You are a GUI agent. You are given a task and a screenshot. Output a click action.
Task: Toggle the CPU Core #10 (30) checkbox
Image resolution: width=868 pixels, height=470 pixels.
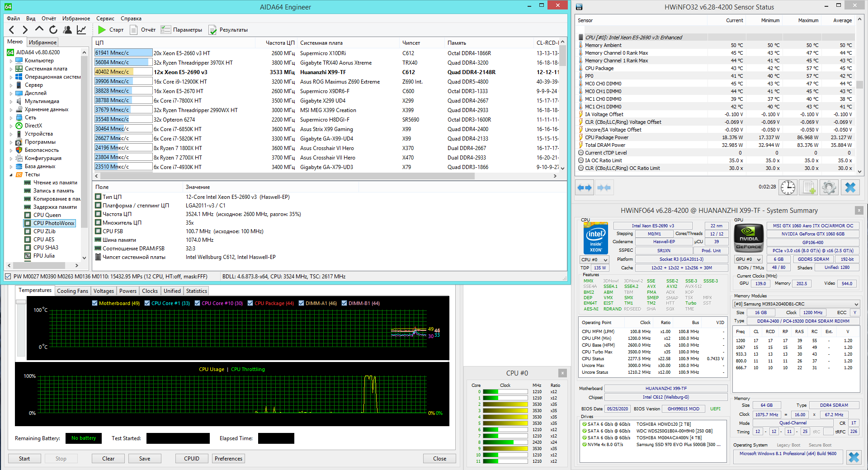197,303
